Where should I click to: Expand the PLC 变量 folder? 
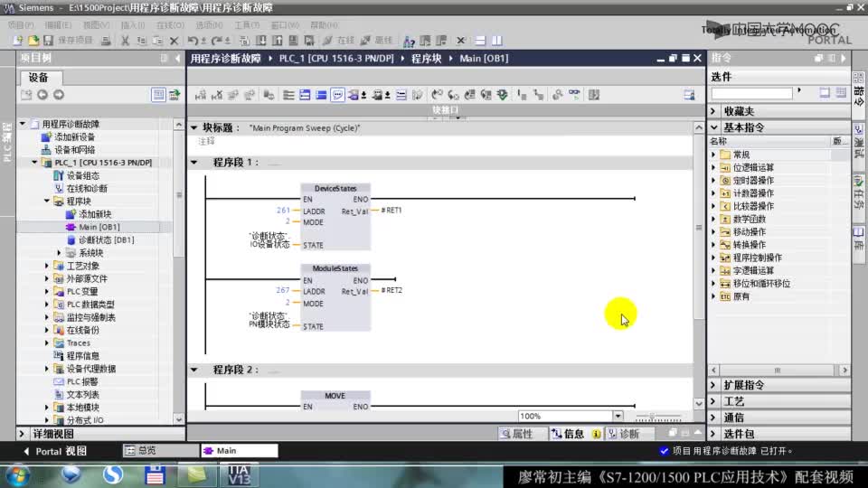tap(47, 292)
